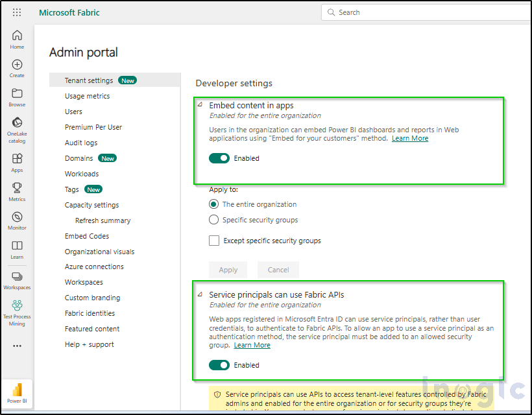The image size is (532, 415).
Task: Open Workspaces in admin menu list
Action: (x=84, y=283)
